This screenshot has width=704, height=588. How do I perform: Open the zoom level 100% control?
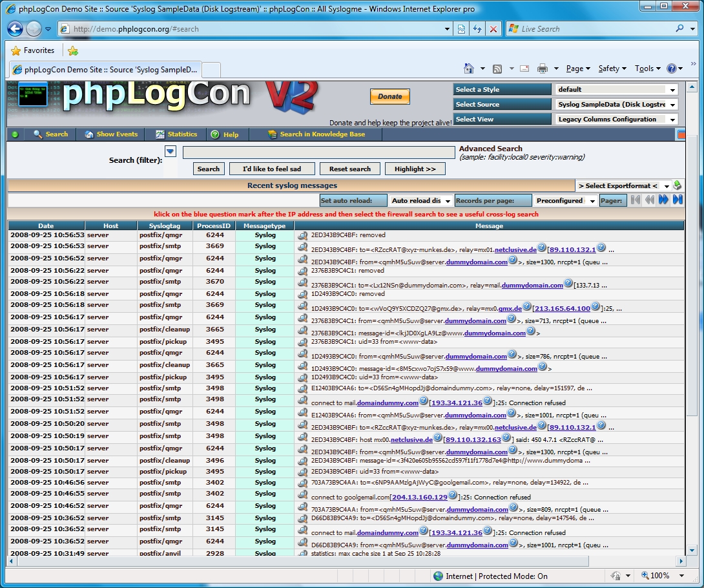point(662,576)
